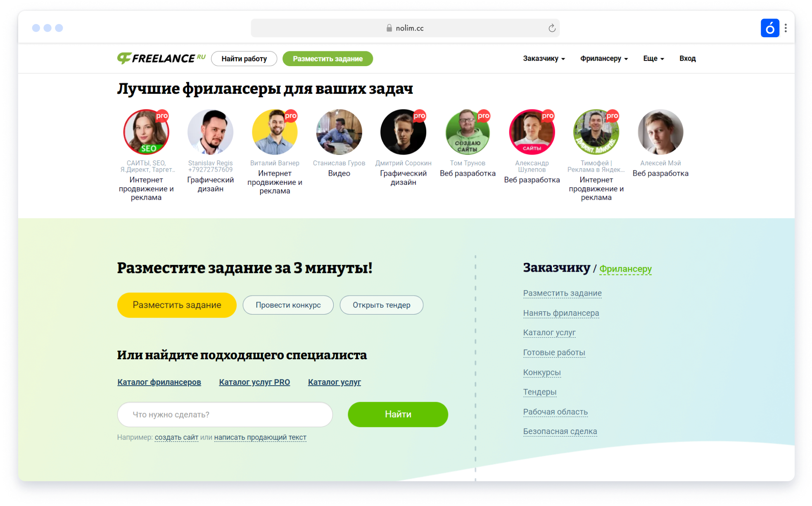Screen dimensions: 812x506
Task: Click the browser reload icon
Action: click(552, 28)
